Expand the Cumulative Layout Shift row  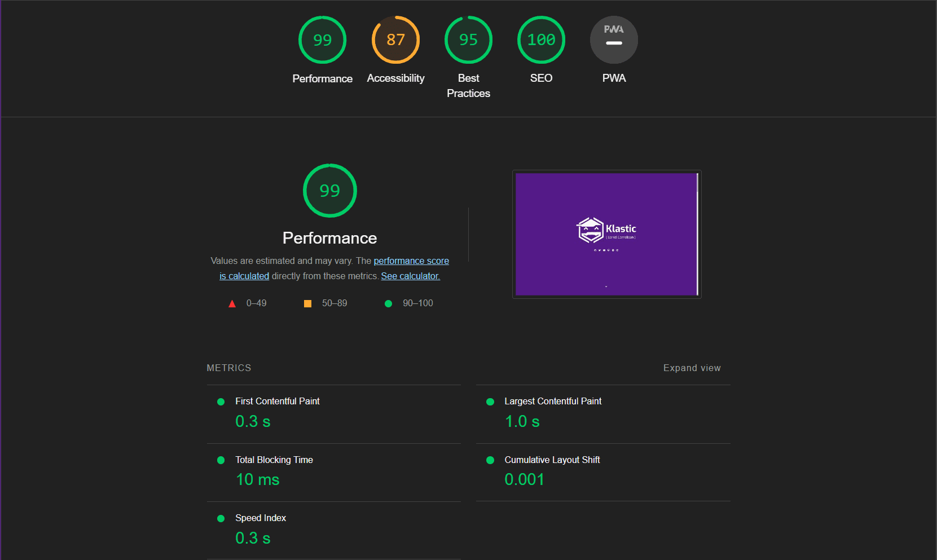tap(552, 460)
